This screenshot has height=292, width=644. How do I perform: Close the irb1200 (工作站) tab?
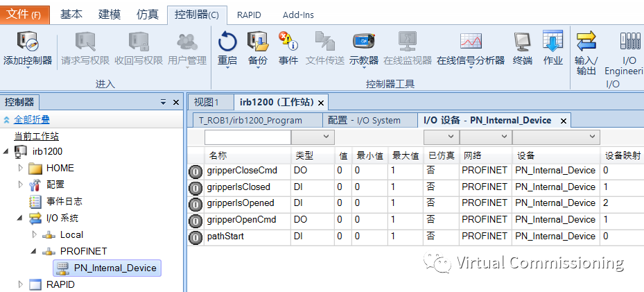point(321,102)
